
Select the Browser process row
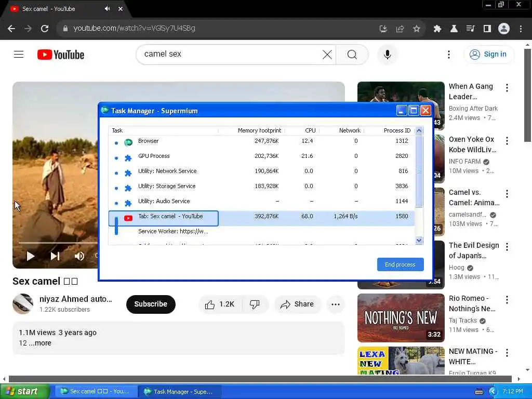(261, 141)
